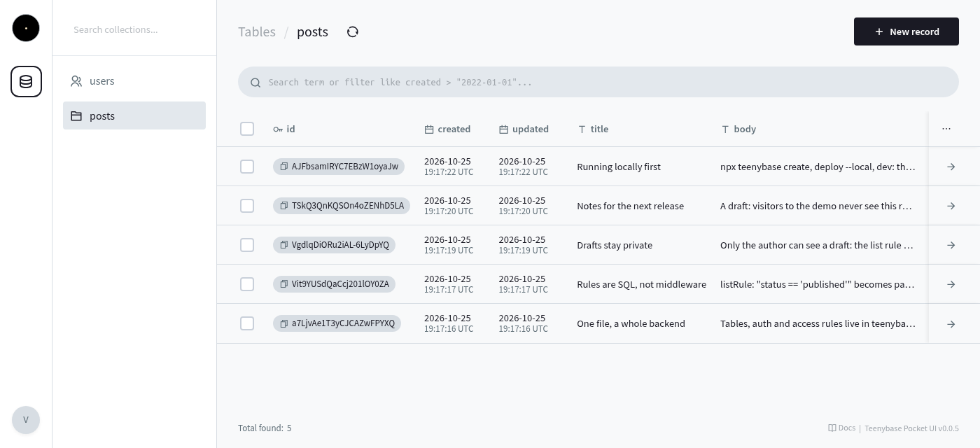Image resolution: width=980 pixels, height=448 pixels.
Task: Select the users collection
Action: click(x=134, y=81)
